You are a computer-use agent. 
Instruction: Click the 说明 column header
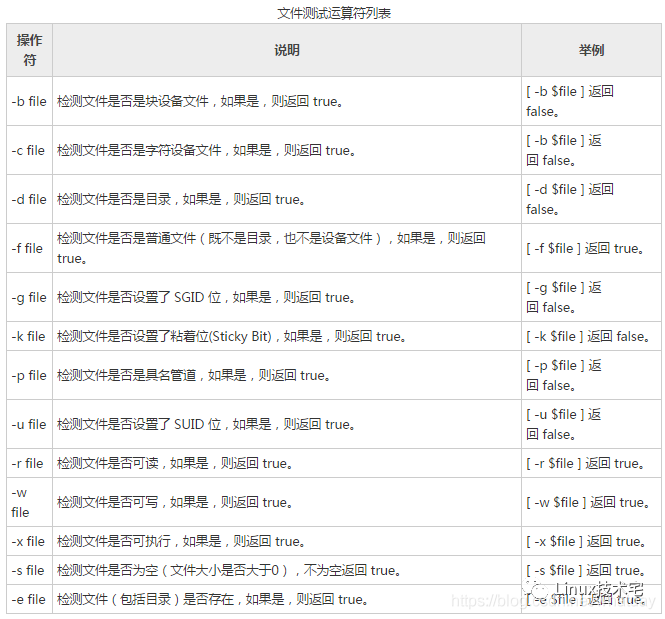pos(287,50)
